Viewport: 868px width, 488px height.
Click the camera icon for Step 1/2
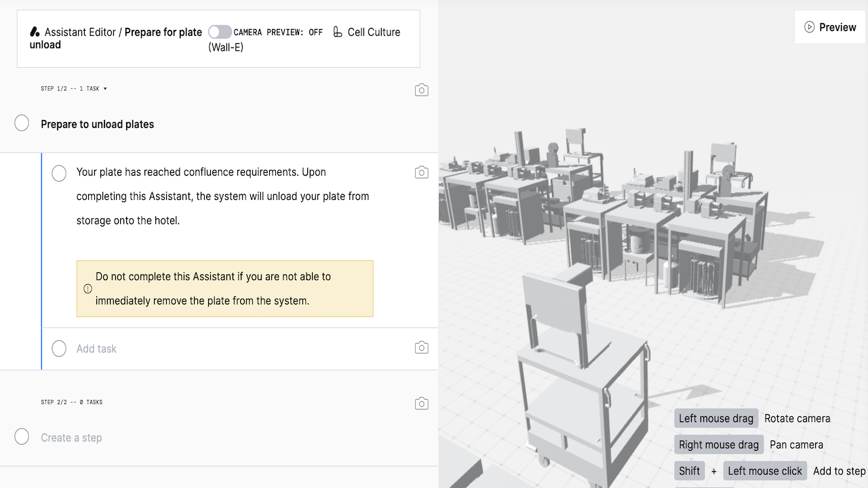421,90
